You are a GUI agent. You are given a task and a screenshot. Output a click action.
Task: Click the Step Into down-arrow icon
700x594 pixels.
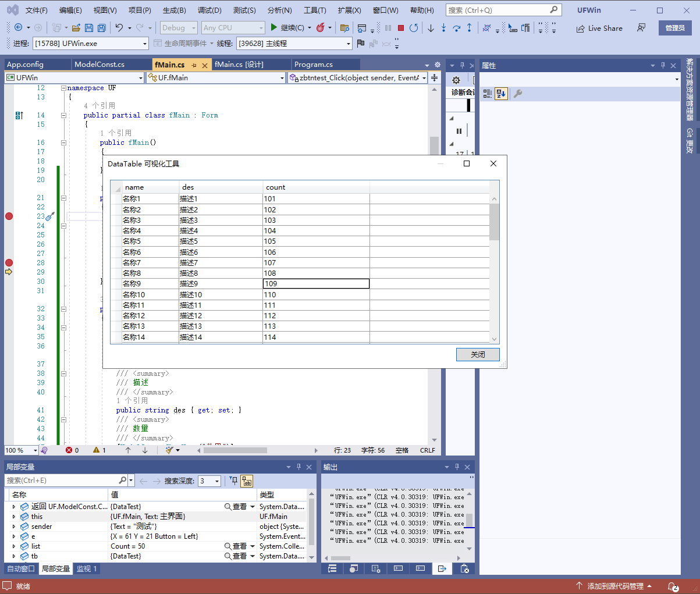coord(443,28)
